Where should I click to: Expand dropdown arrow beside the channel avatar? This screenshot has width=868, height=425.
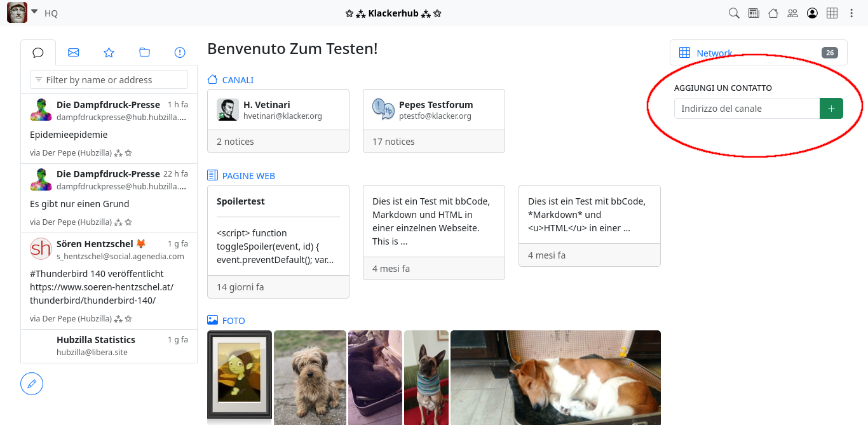pos(34,12)
